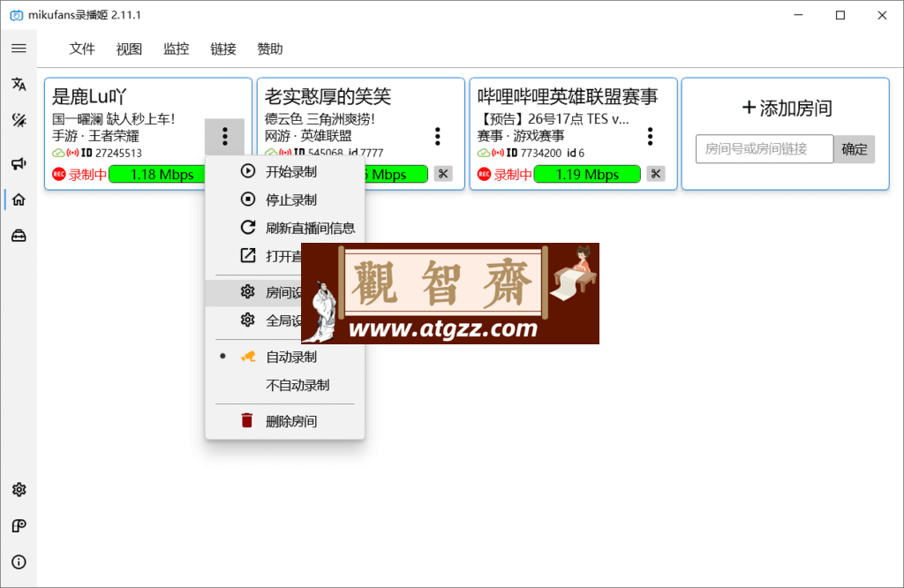
Task: Maximize the mikufans录播姬 window
Action: tap(840, 15)
